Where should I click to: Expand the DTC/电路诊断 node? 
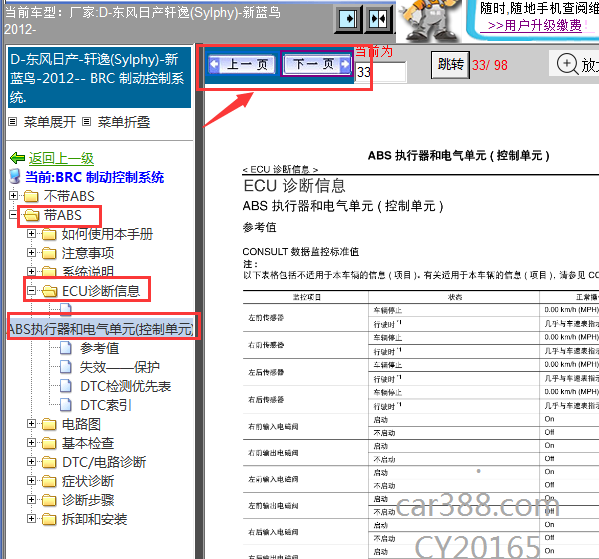click(31, 462)
